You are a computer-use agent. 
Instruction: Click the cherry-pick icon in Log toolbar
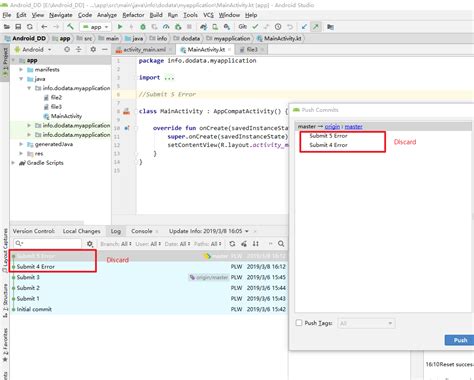pos(244,244)
